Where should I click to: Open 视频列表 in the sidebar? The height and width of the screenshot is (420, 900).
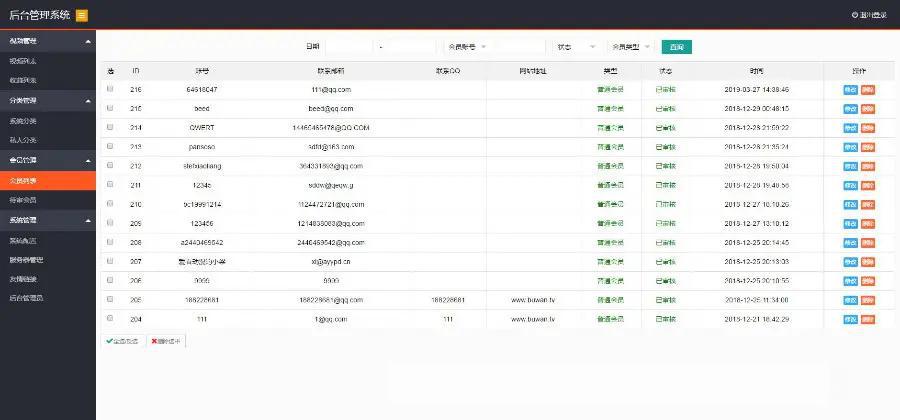point(23,61)
